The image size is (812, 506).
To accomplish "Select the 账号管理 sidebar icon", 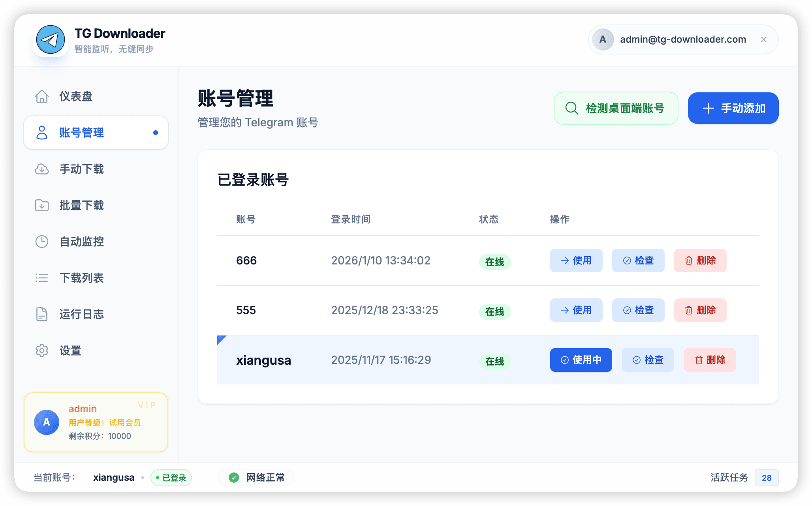I will [42, 133].
